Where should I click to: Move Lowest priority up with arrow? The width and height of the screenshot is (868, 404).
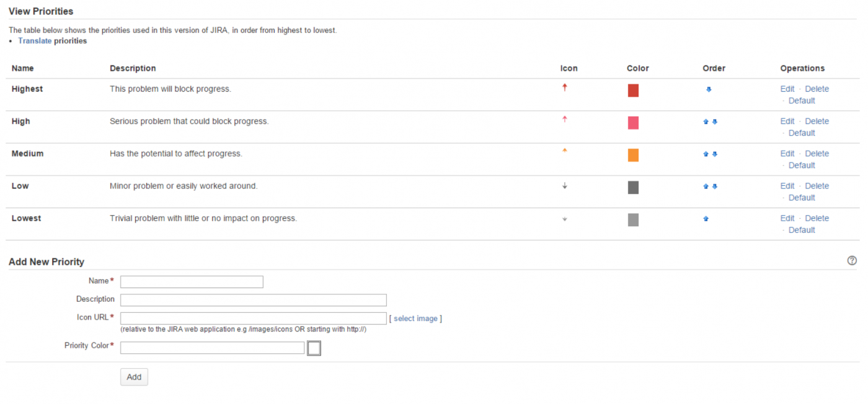[706, 219]
